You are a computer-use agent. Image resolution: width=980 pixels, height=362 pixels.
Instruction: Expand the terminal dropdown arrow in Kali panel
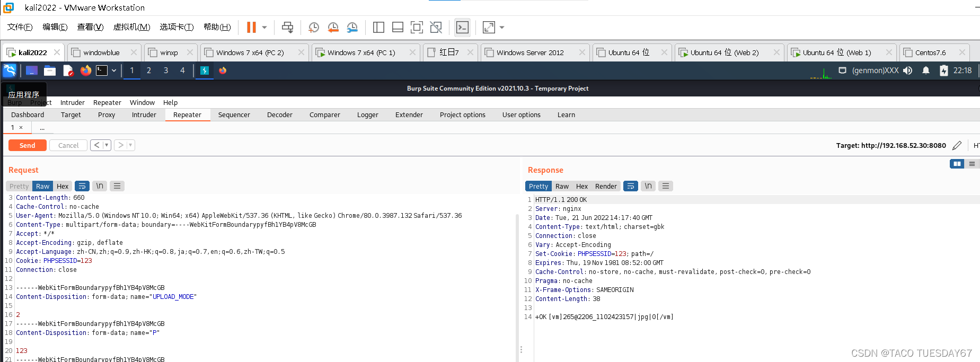tap(113, 70)
